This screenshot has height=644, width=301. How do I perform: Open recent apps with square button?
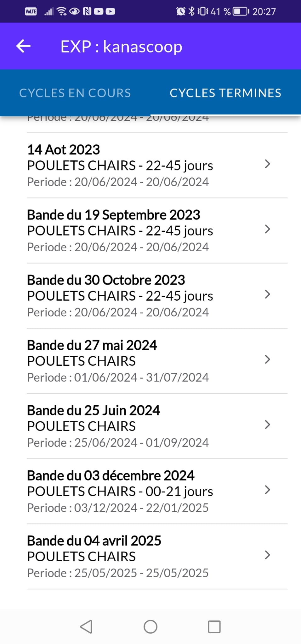click(x=214, y=626)
